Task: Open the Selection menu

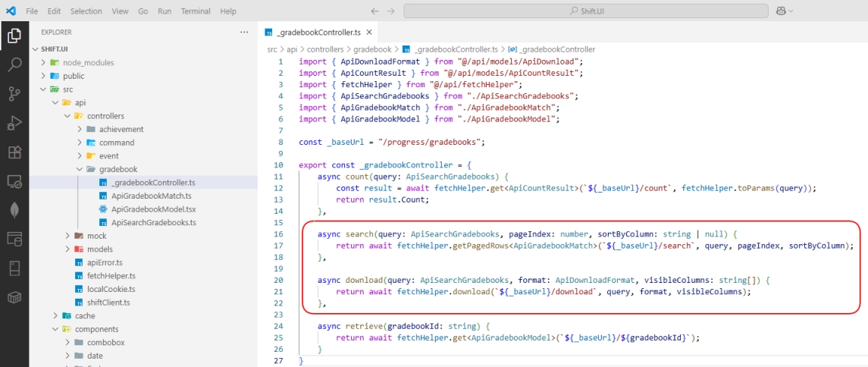Action: pos(86,11)
